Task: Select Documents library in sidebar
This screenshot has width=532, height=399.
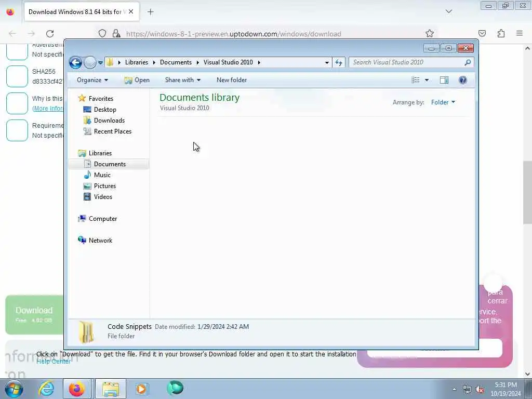Action: [110, 164]
